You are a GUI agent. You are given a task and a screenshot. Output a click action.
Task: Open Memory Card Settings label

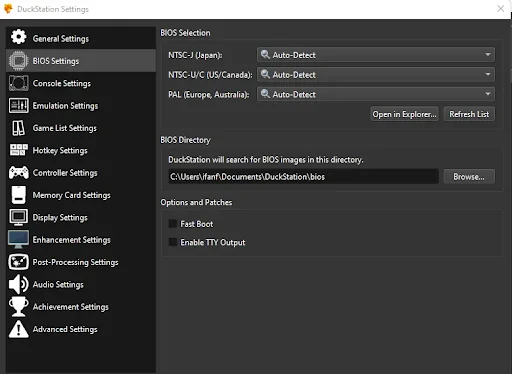coord(71,195)
